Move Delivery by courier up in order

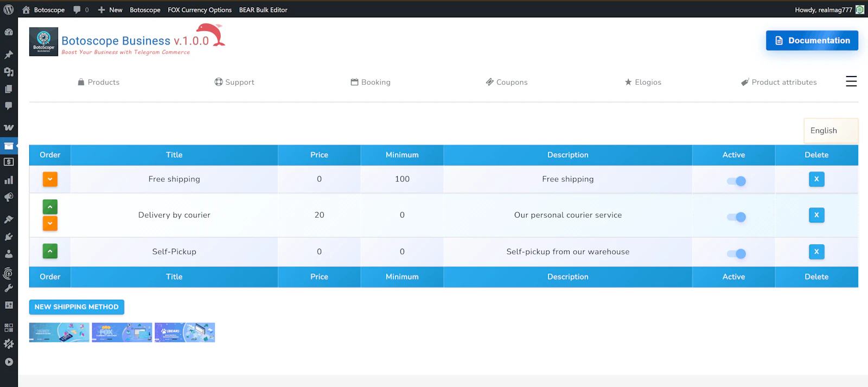(50, 207)
